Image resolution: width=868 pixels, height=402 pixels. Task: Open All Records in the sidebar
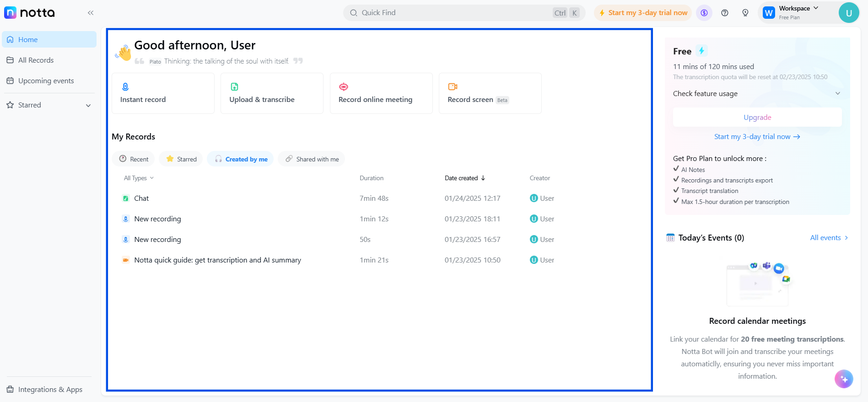[x=49, y=60]
